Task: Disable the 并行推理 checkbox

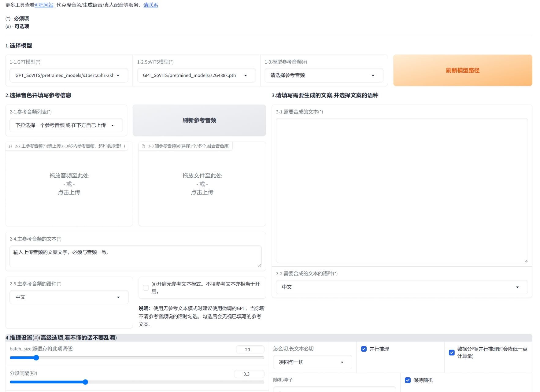Action: click(x=364, y=349)
